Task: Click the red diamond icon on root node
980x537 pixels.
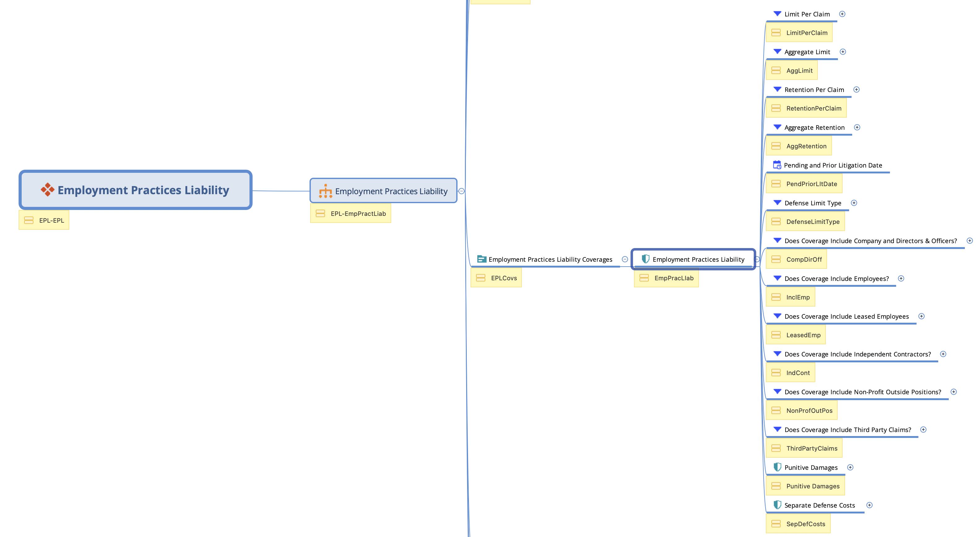Action: click(48, 190)
